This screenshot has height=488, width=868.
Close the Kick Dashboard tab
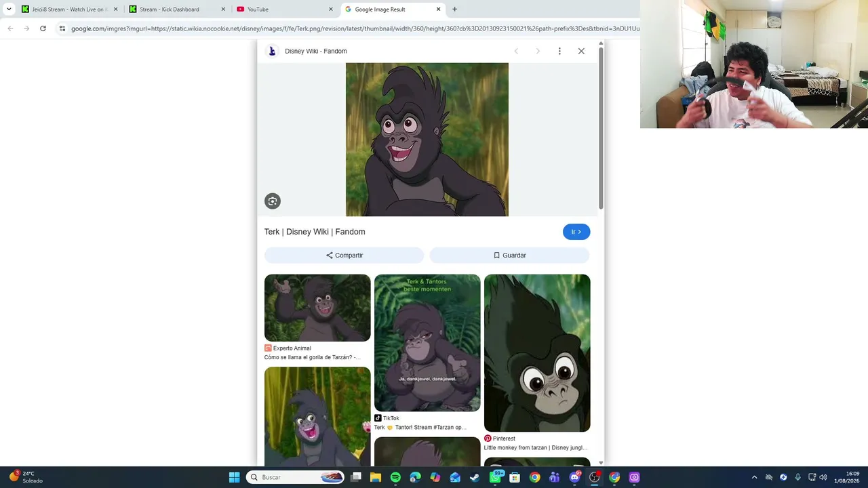[x=223, y=9]
